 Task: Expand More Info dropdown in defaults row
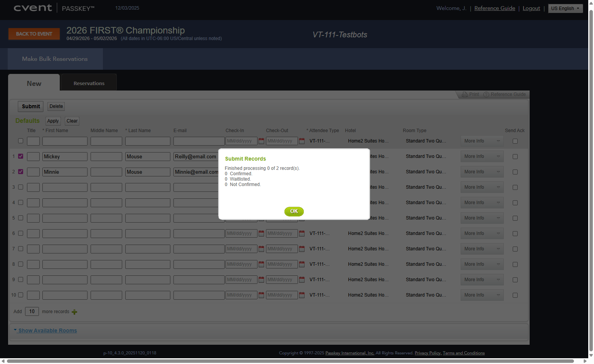(482, 141)
